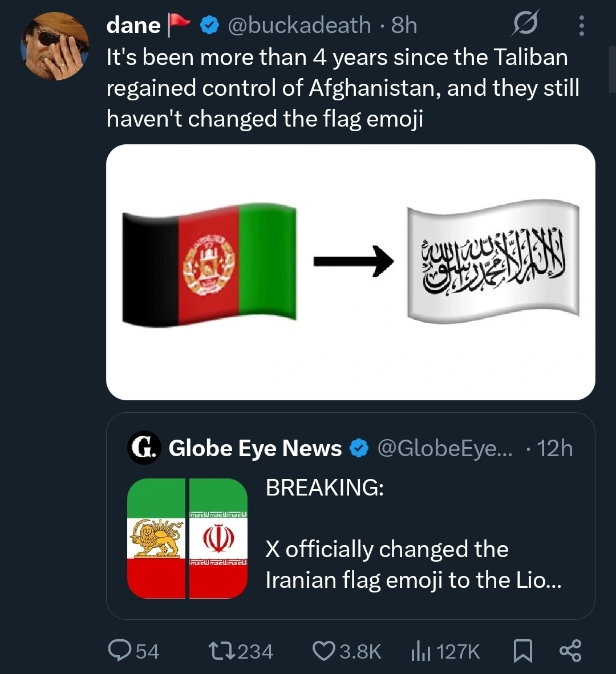Open the three-dot more options menu
This screenshot has width=616, height=674.
pos(581,26)
